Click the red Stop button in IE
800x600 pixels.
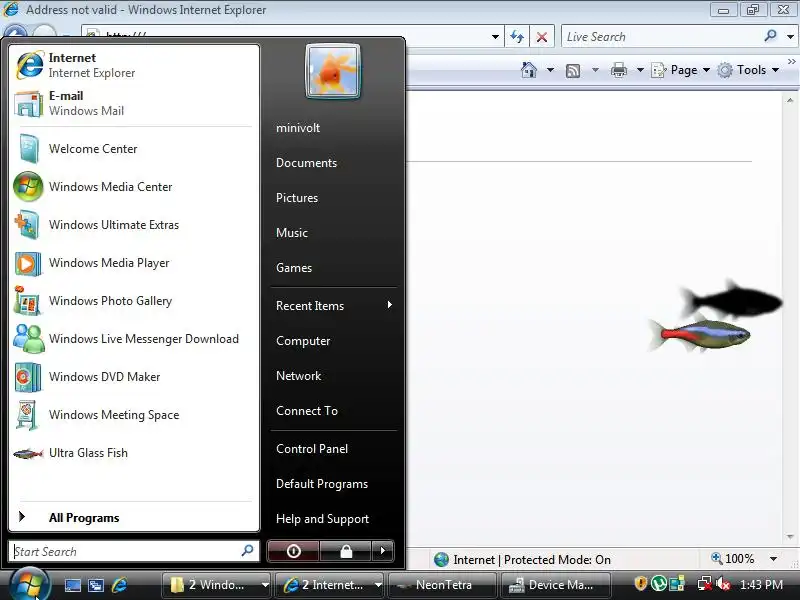click(542, 37)
